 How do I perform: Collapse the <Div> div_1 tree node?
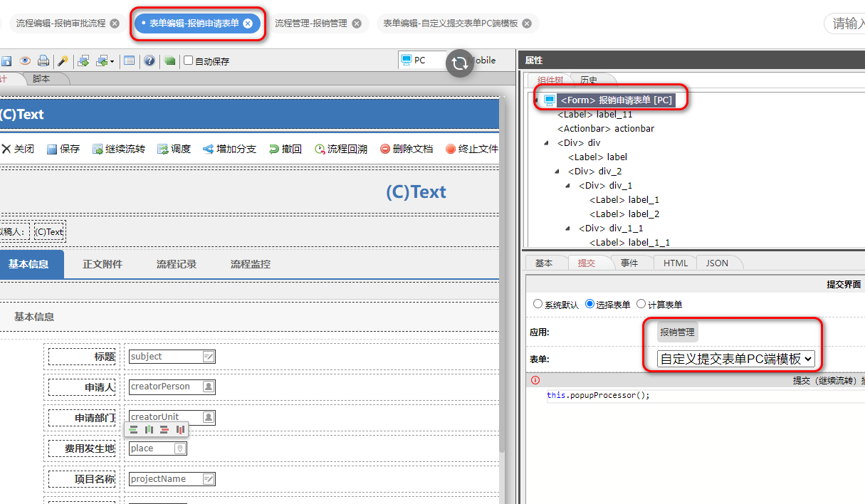[568, 186]
